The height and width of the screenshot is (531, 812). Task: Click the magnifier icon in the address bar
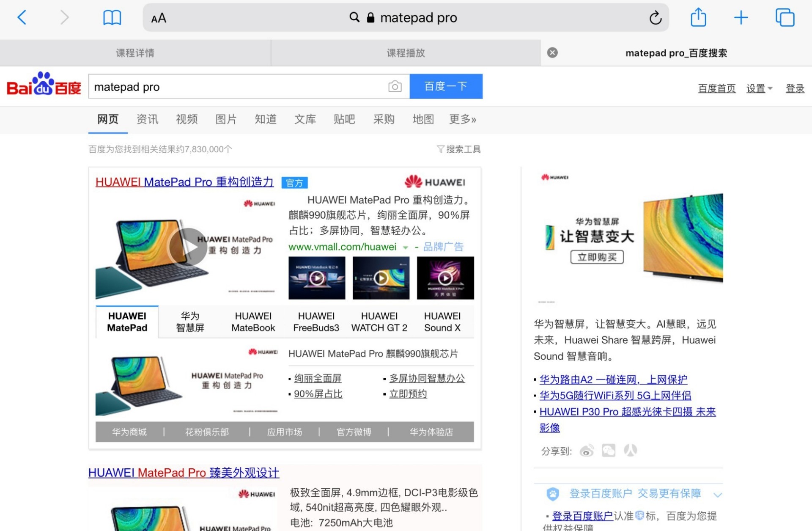(354, 17)
